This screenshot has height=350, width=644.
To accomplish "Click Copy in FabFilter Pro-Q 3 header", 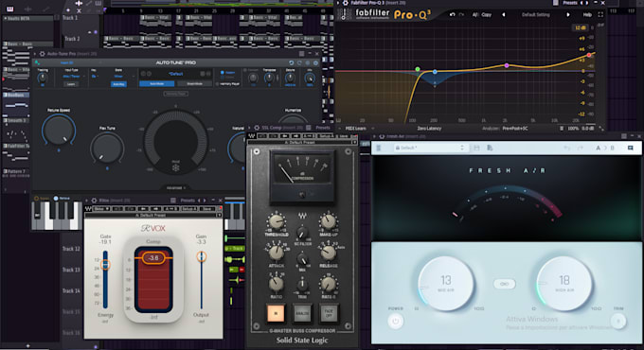I will (x=486, y=14).
